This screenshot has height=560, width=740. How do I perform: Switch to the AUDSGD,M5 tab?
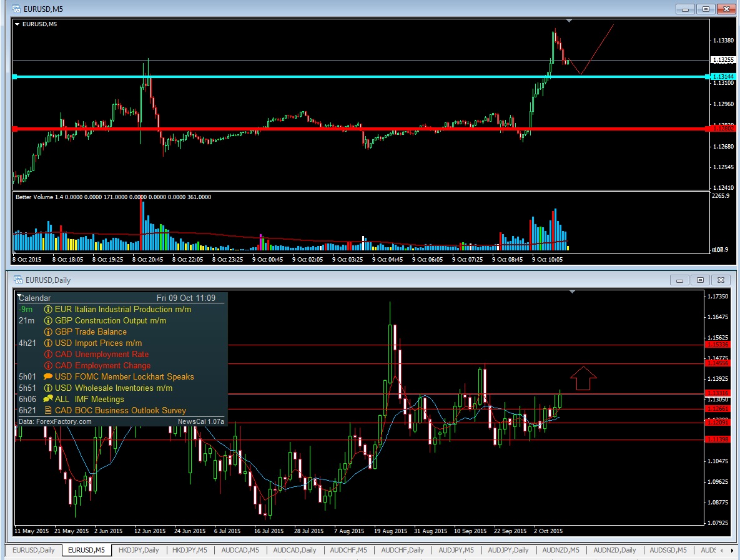click(x=668, y=550)
